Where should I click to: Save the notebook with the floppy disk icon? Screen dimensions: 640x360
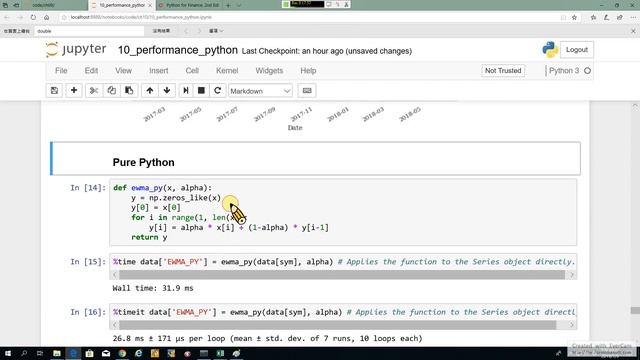[54, 91]
